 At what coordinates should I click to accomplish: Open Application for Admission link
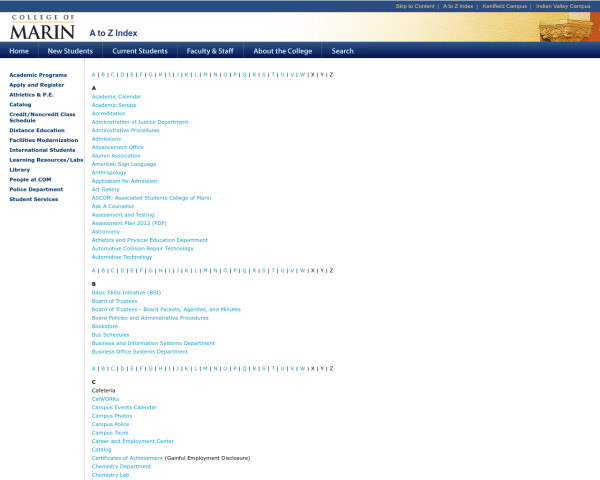124,181
